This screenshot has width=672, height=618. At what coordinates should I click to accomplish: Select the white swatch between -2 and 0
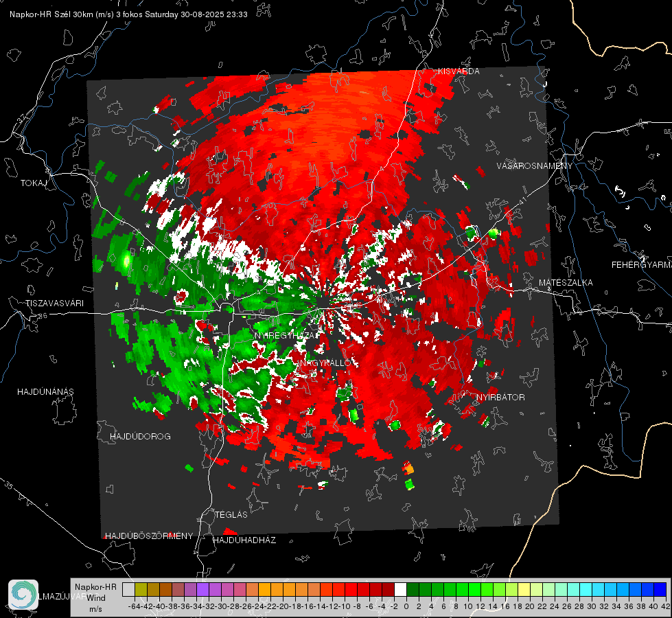point(400,589)
